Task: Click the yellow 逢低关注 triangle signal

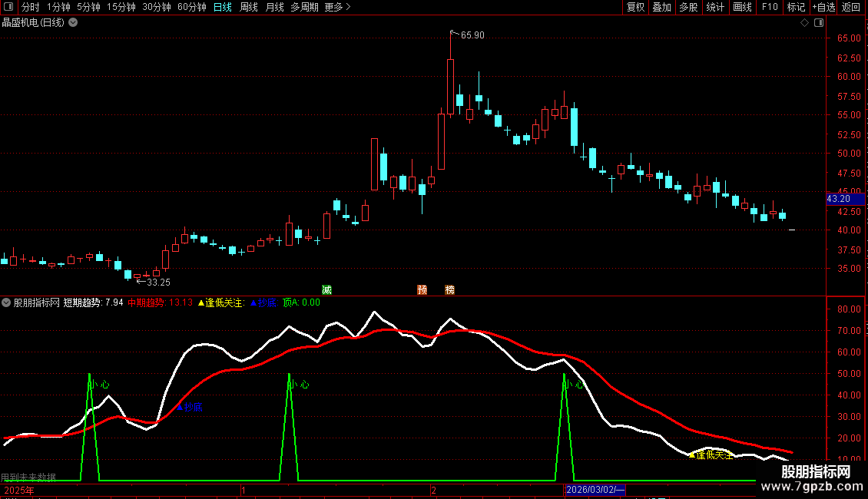Action: click(x=711, y=454)
